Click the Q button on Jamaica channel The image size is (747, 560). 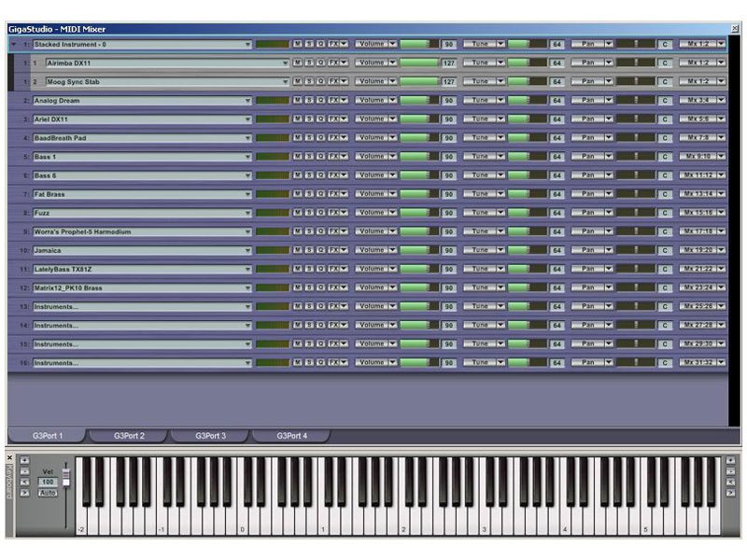pos(320,250)
